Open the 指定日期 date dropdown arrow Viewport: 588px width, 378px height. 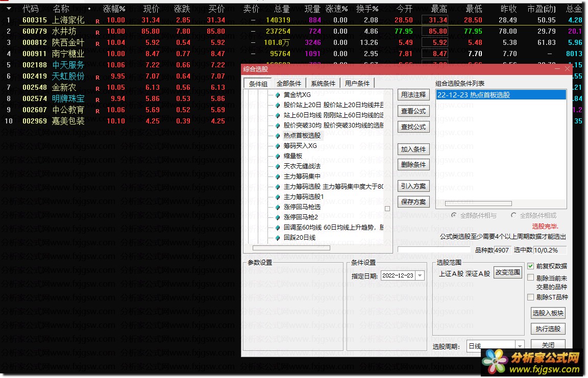420,276
